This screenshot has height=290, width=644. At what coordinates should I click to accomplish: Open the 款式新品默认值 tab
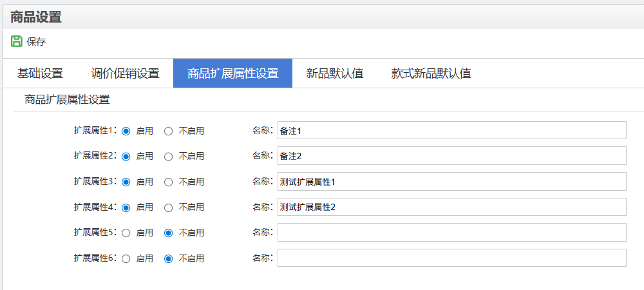[431, 73]
